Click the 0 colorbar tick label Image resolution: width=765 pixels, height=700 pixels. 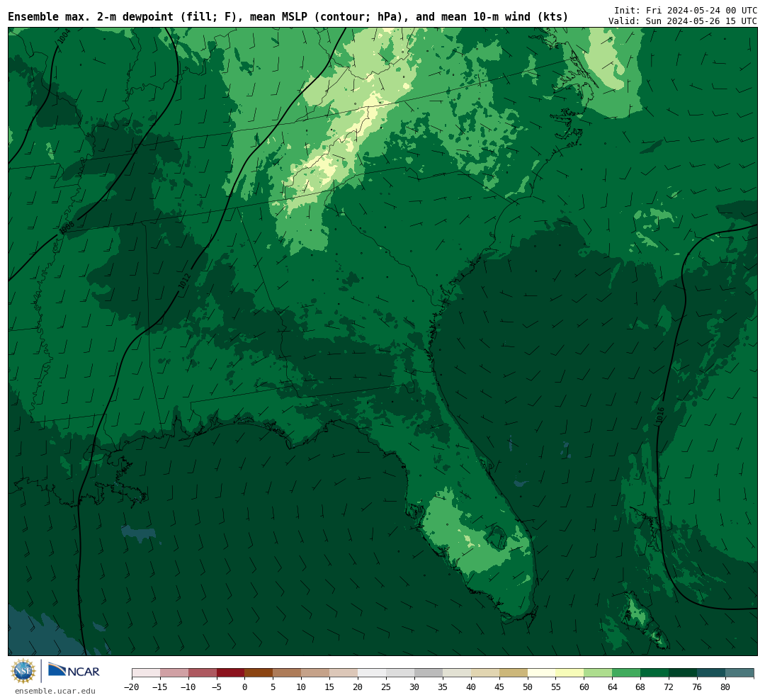click(245, 687)
